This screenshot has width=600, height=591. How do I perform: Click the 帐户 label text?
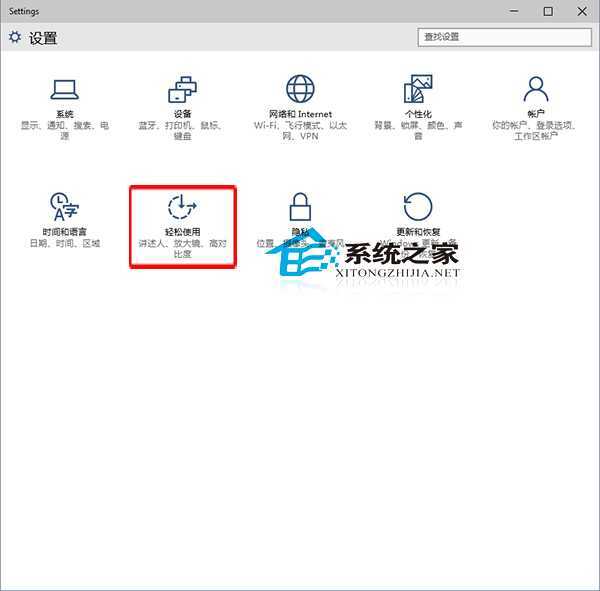(x=536, y=114)
